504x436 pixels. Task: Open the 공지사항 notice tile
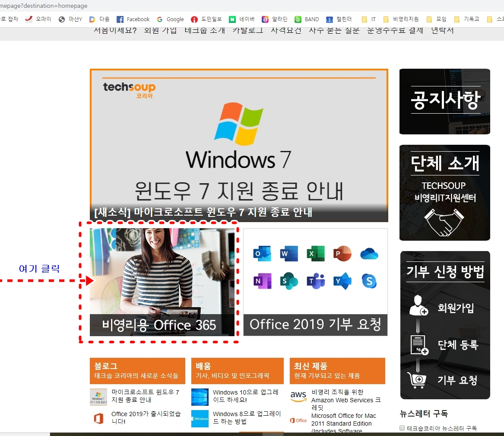click(444, 101)
